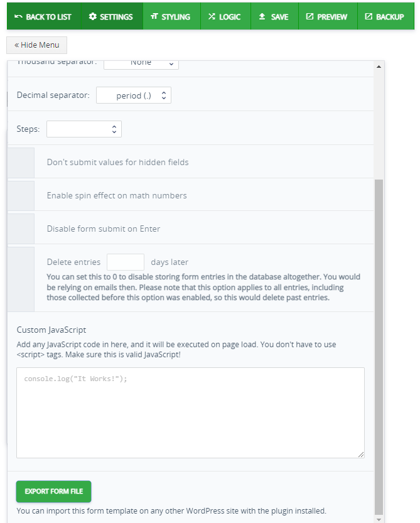Click the textarea resize handle
The width and height of the screenshot is (420, 523).
pos(361,455)
